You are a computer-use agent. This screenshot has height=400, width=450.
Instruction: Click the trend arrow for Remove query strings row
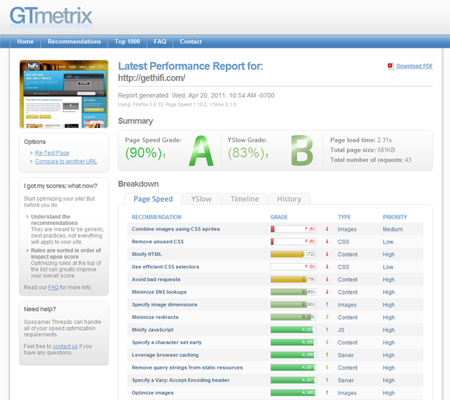[327, 368]
